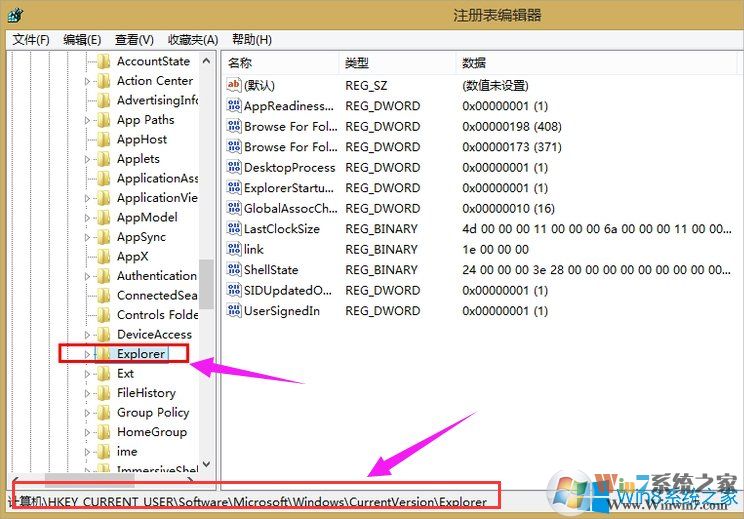Screen dimensions: 744x519
Task: Click the AppX folder icon
Action: (x=103, y=256)
